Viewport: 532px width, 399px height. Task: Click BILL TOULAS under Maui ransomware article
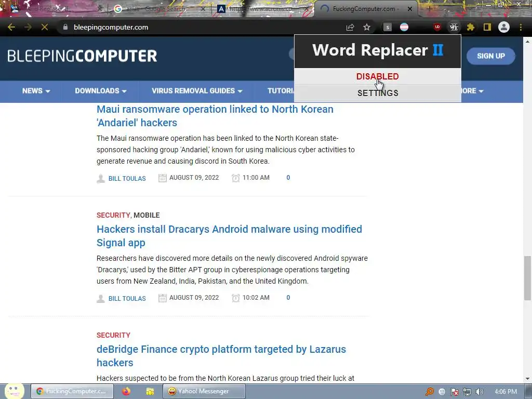127,179
